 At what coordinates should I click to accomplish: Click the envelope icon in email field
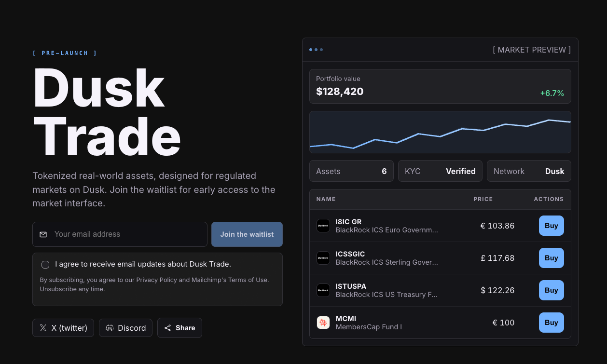pyautogui.click(x=43, y=234)
